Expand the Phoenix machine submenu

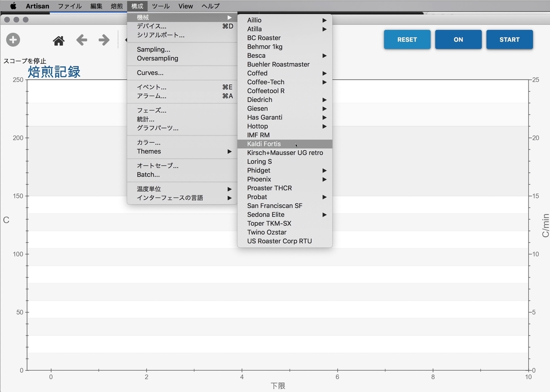pos(285,179)
